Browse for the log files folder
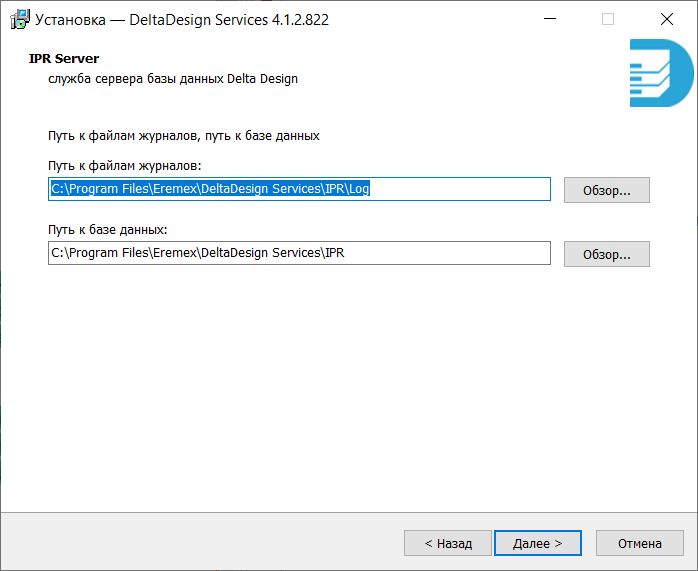The image size is (698, 571). coord(607,190)
